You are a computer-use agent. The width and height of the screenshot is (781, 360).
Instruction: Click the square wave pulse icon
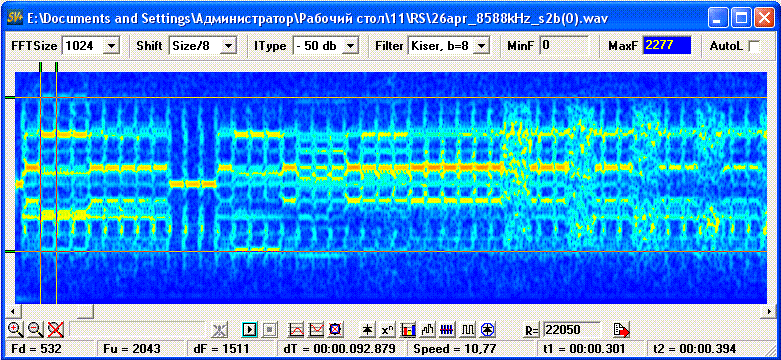pyautogui.click(x=467, y=329)
